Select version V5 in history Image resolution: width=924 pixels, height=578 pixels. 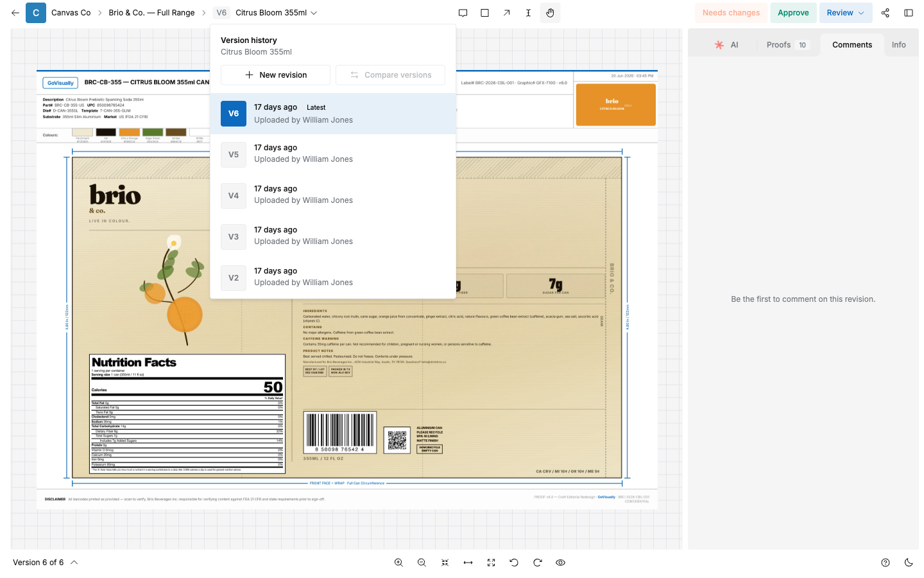coord(333,154)
